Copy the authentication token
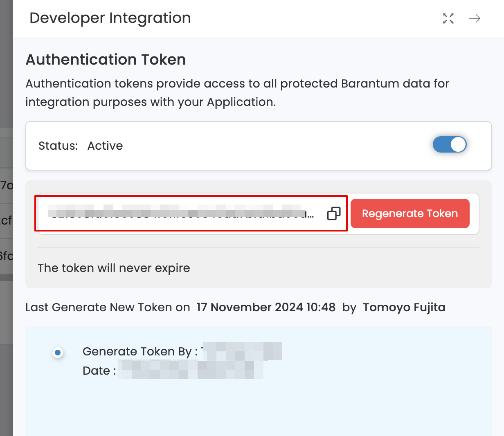This screenshot has width=504, height=436. pos(334,214)
